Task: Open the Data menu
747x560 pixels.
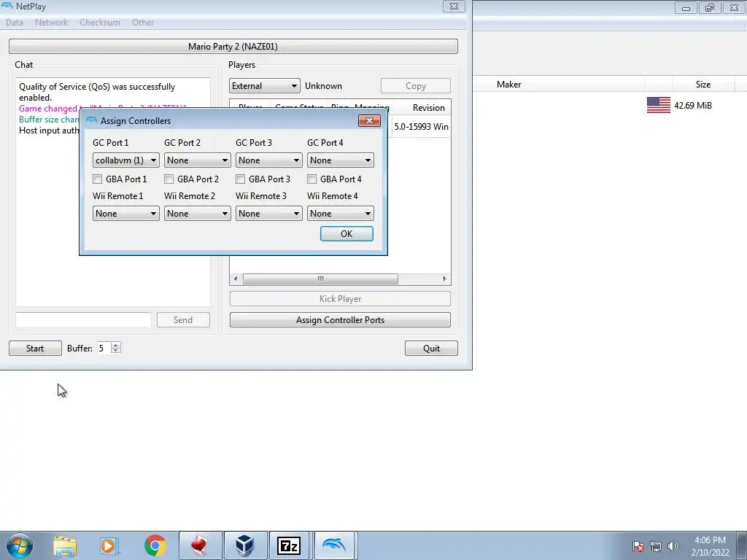Action: coord(15,23)
